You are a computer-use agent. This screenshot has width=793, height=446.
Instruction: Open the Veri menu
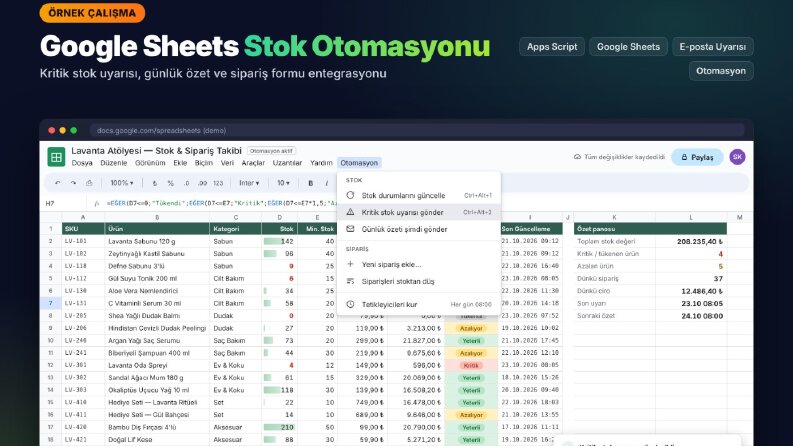227,163
